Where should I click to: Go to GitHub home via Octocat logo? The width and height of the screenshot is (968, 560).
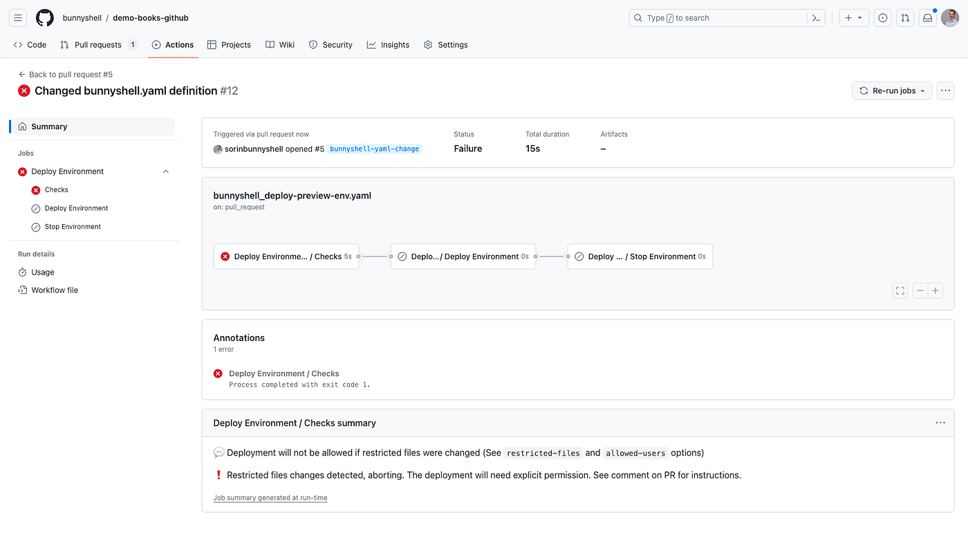coord(45,18)
